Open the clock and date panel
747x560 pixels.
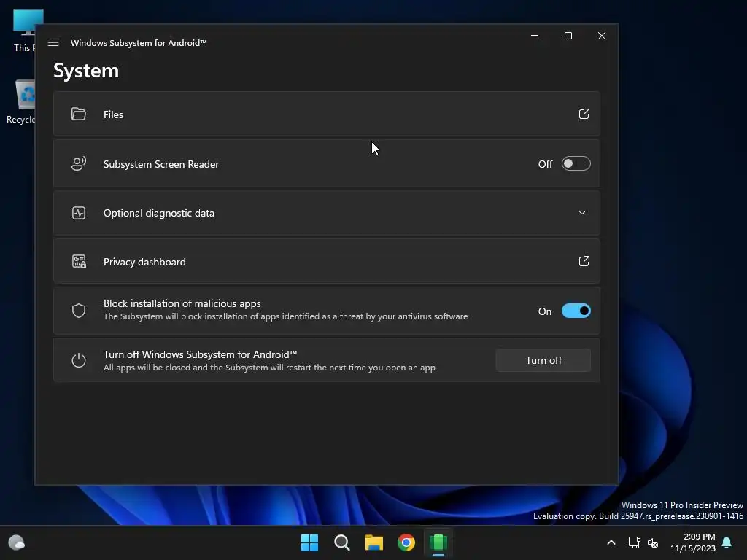693,542
